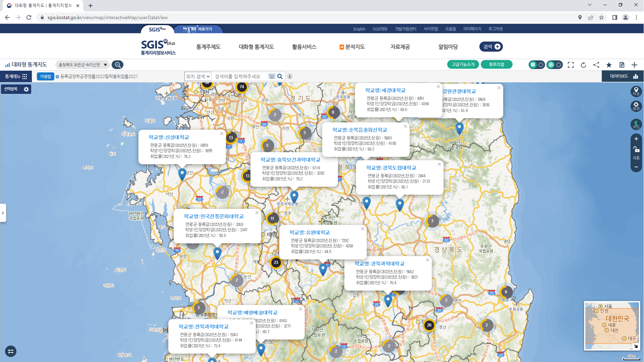Click the star bookmark icon in the map toolbar

609,65
